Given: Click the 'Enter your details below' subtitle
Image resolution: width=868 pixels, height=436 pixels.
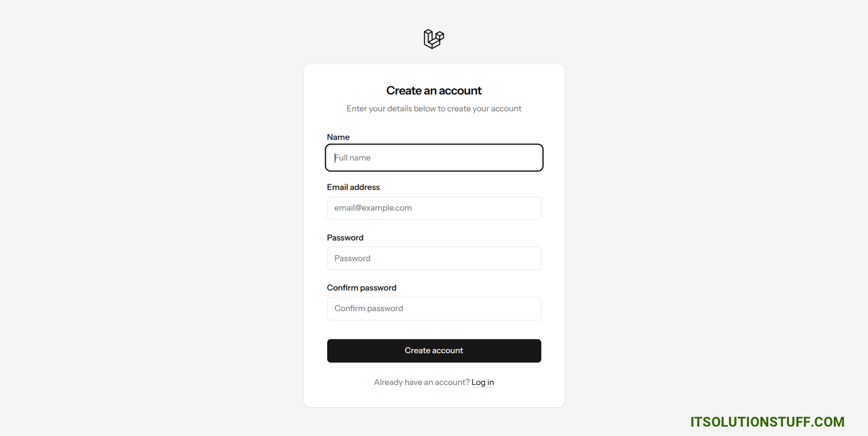Looking at the screenshot, I should 433,109.
